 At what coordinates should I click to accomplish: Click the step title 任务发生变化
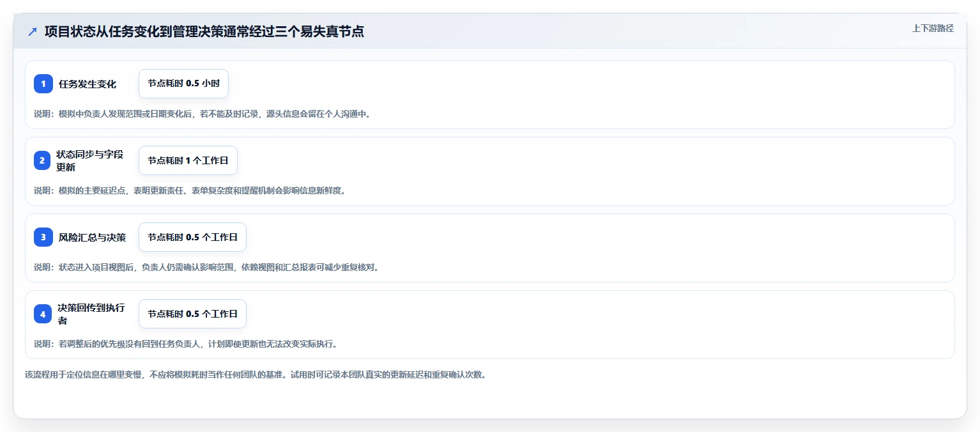point(88,84)
